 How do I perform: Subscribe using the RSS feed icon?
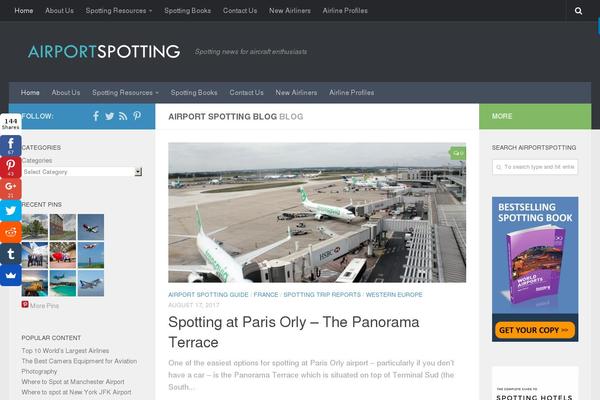click(x=123, y=116)
